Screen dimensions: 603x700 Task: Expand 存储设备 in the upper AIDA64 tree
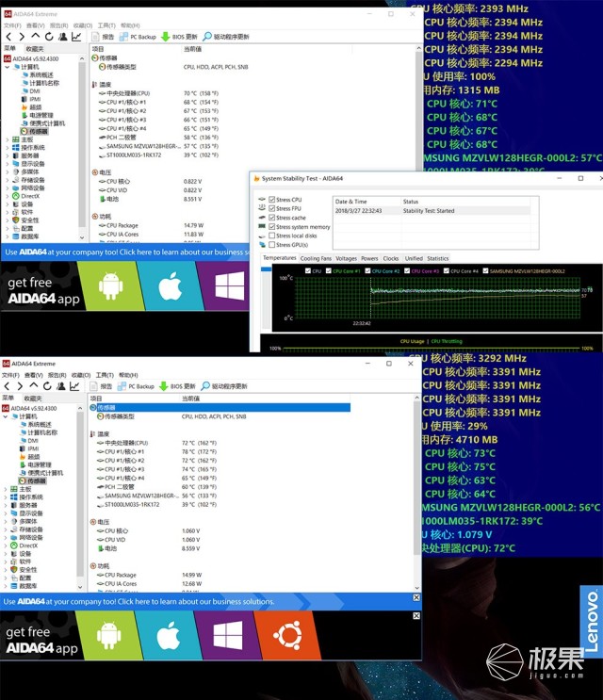click(8, 180)
